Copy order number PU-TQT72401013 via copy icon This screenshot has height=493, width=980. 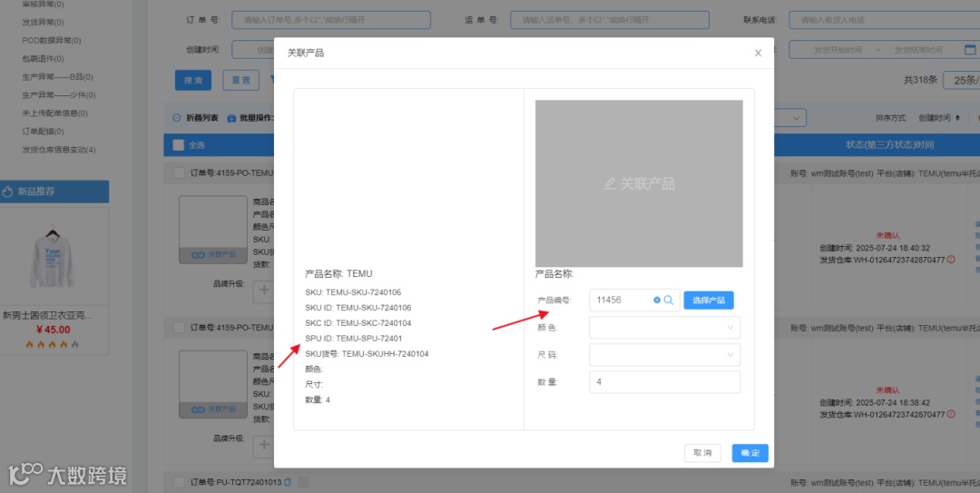pyautogui.click(x=288, y=482)
